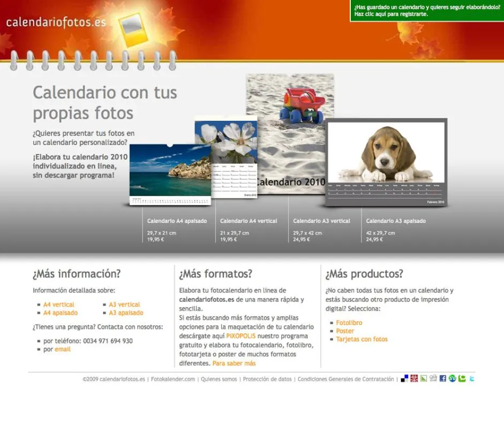
Task: Click the calendariofotos.es logo
Action: [56, 22]
